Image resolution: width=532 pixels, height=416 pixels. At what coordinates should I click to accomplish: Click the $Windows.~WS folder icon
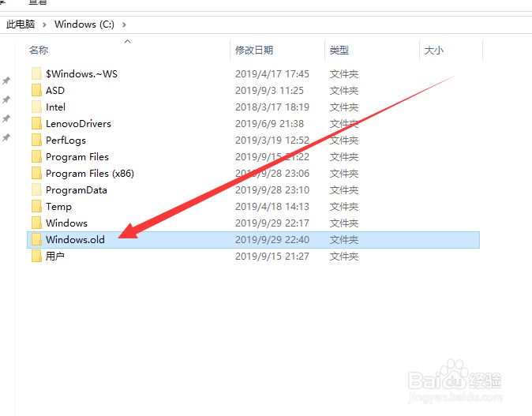tap(36, 73)
